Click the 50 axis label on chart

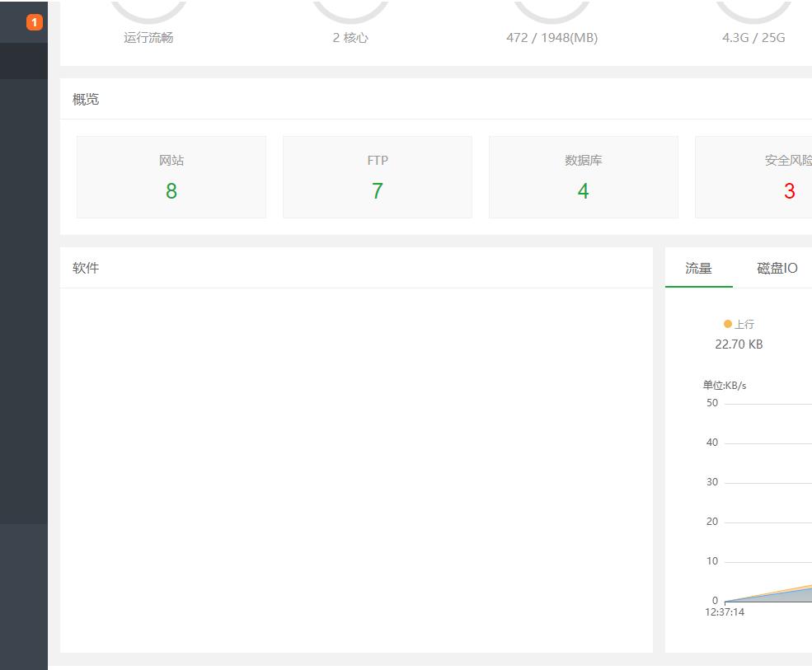pyautogui.click(x=712, y=403)
